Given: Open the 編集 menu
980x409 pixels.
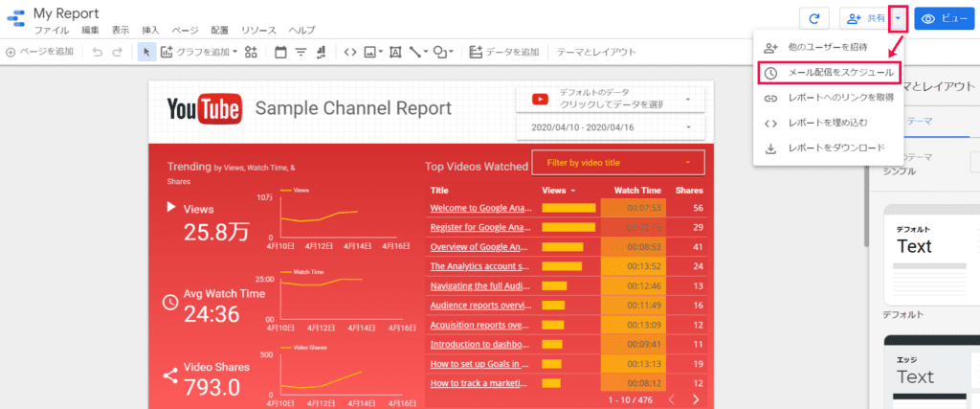Looking at the screenshot, I should [x=90, y=30].
